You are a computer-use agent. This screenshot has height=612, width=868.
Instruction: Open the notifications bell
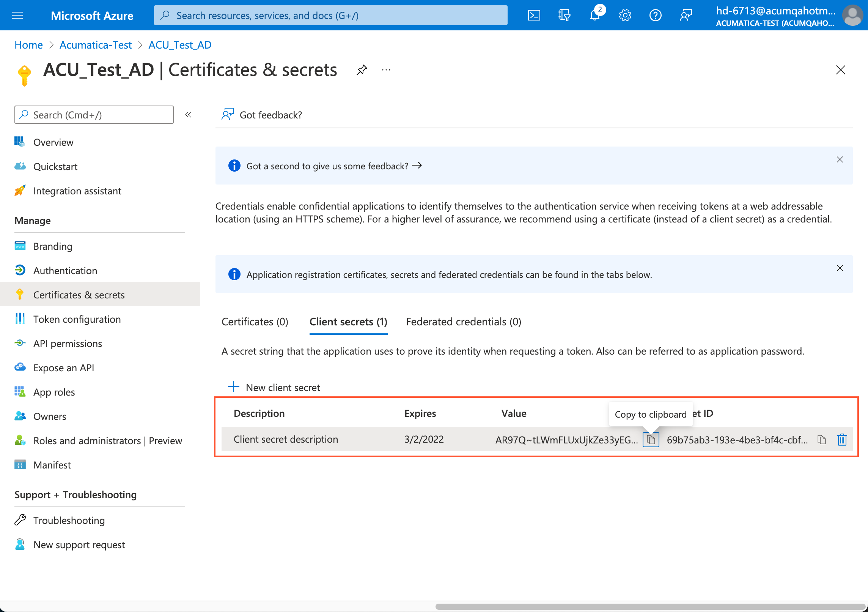tap(594, 15)
